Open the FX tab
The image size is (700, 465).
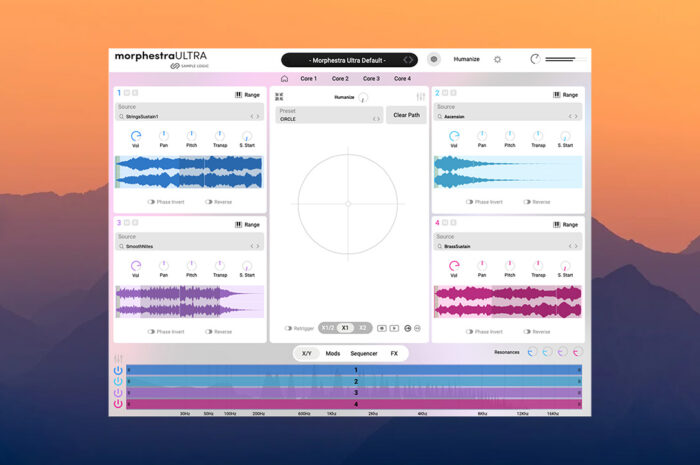[394, 353]
